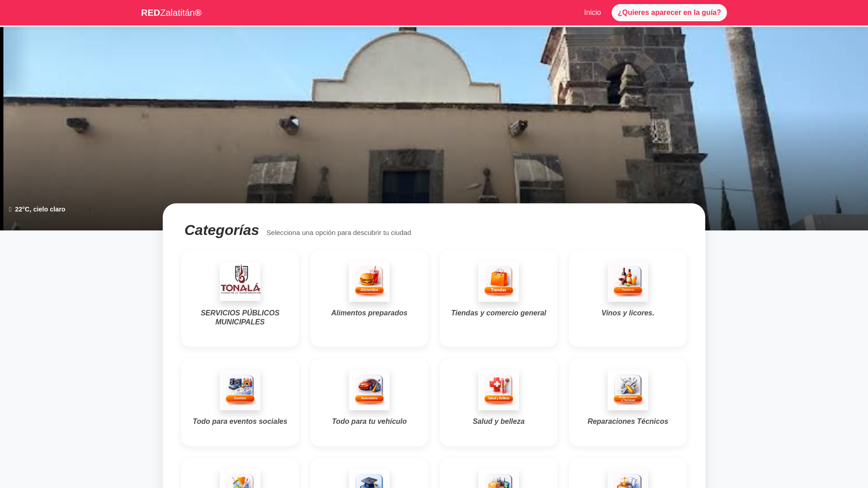This screenshot has width=868, height=488.
Task: Select the Automotriz red car icon
Action: tap(369, 389)
